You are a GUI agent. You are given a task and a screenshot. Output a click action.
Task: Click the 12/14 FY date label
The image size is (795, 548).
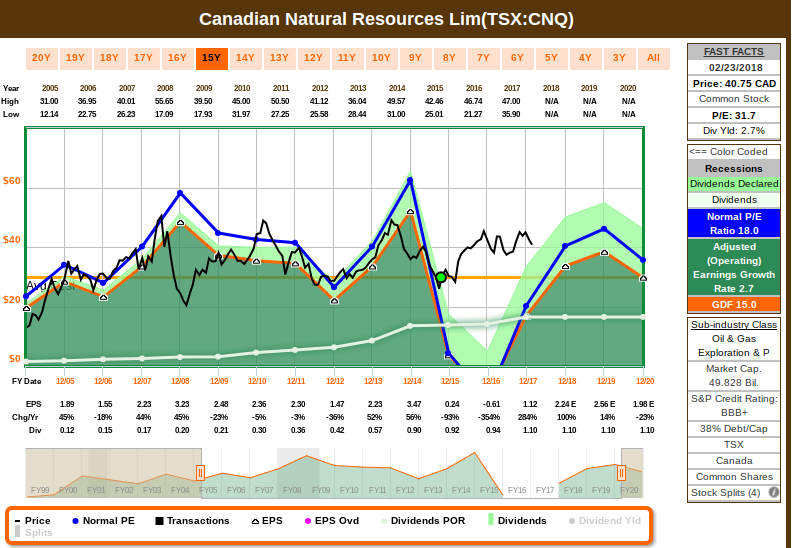[412, 381]
